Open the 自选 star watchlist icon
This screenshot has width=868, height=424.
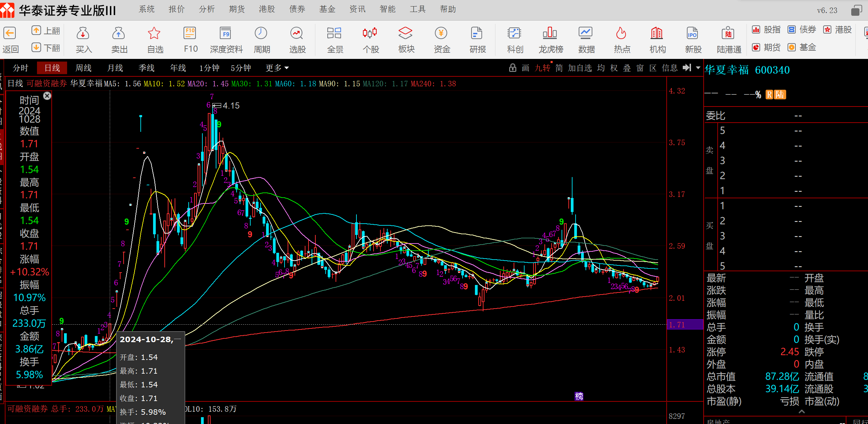pos(154,34)
